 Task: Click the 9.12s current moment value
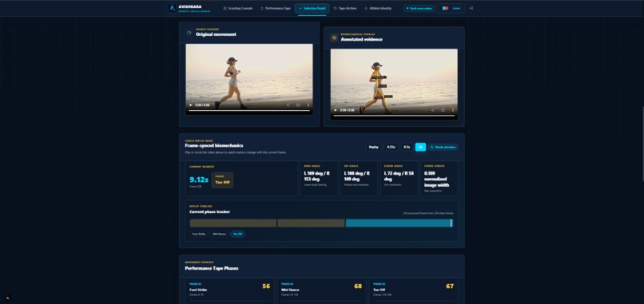[x=199, y=180]
